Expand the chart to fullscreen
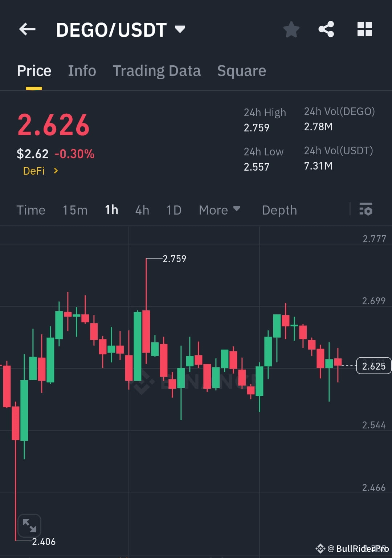This screenshot has height=558, width=392. coord(29,525)
